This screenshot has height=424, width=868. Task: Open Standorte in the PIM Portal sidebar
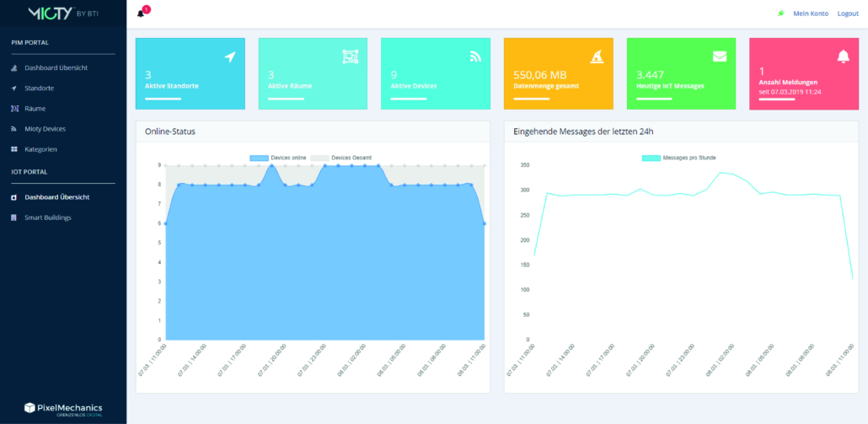[40, 88]
